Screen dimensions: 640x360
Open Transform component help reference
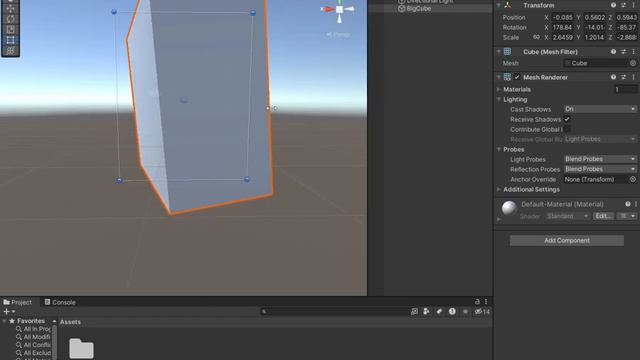point(613,5)
